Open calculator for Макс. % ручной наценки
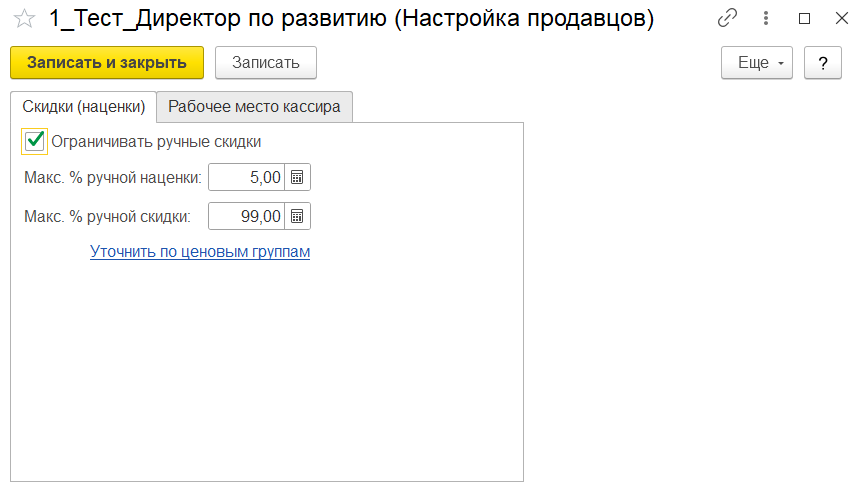Viewport: 862px width, 490px height. click(297, 178)
